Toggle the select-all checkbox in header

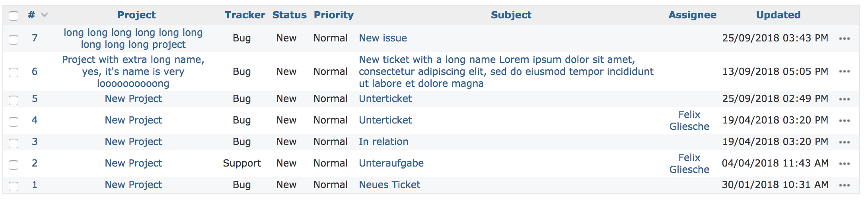tap(14, 16)
